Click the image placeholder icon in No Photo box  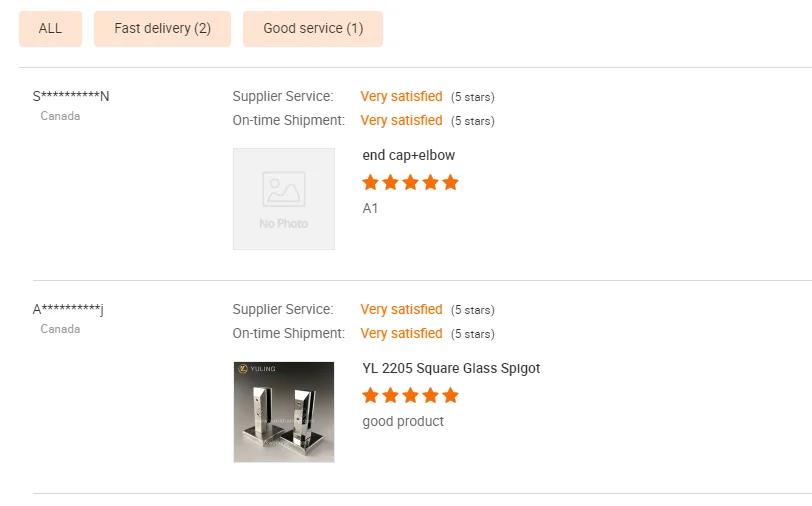click(284, 189)
